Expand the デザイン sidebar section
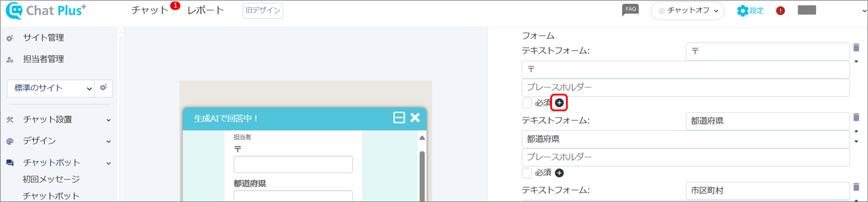This screenshot has width=868, height=202. (59, 141)
